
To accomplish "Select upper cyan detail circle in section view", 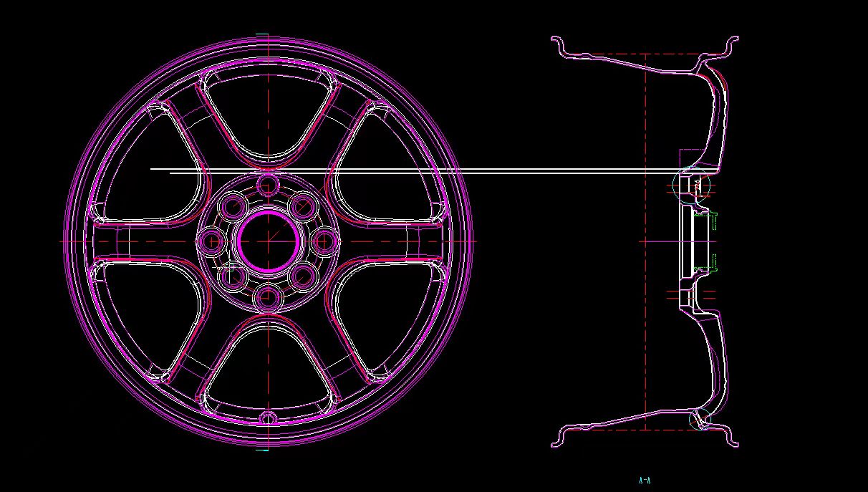I will (690, 185).
